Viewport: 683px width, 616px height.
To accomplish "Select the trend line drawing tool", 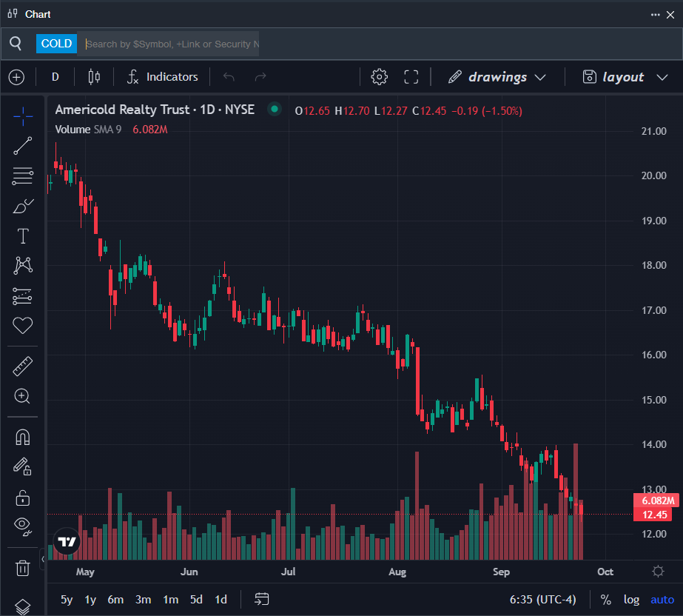I will pos(23,146).
